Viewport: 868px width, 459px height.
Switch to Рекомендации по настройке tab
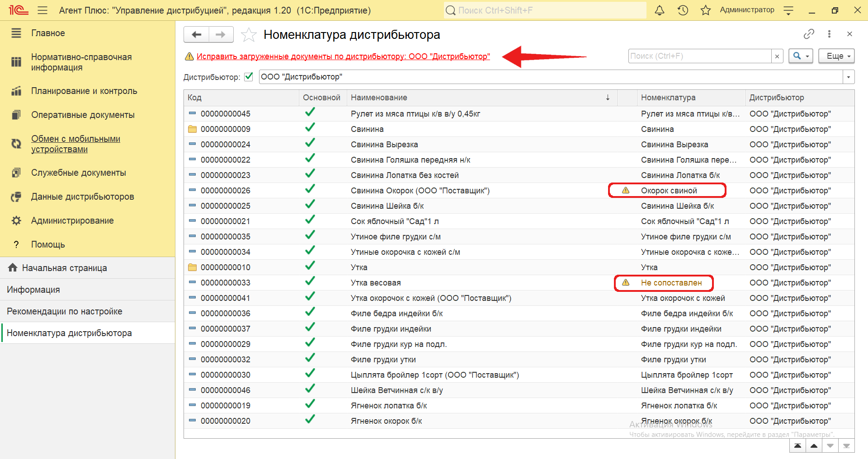[87, 311]
